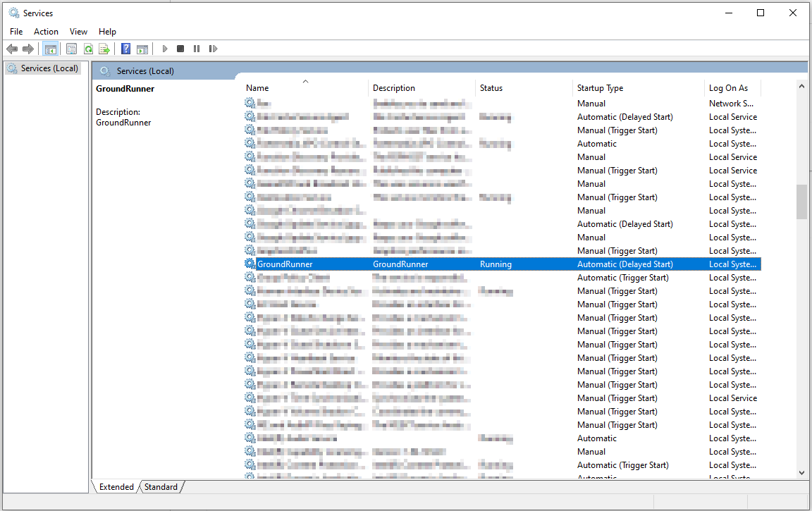
Task: Refresh the services list
Action: (88, 48)
